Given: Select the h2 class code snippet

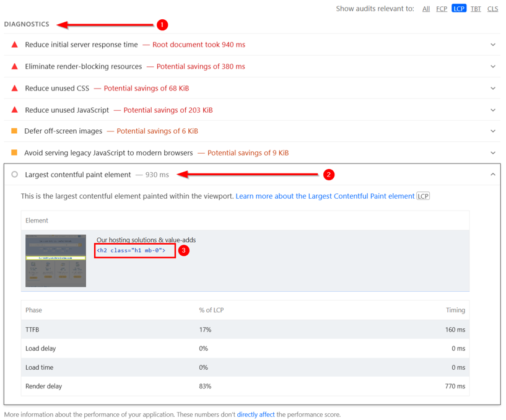Looking at the screenshot, I should (x=134, y=250).
